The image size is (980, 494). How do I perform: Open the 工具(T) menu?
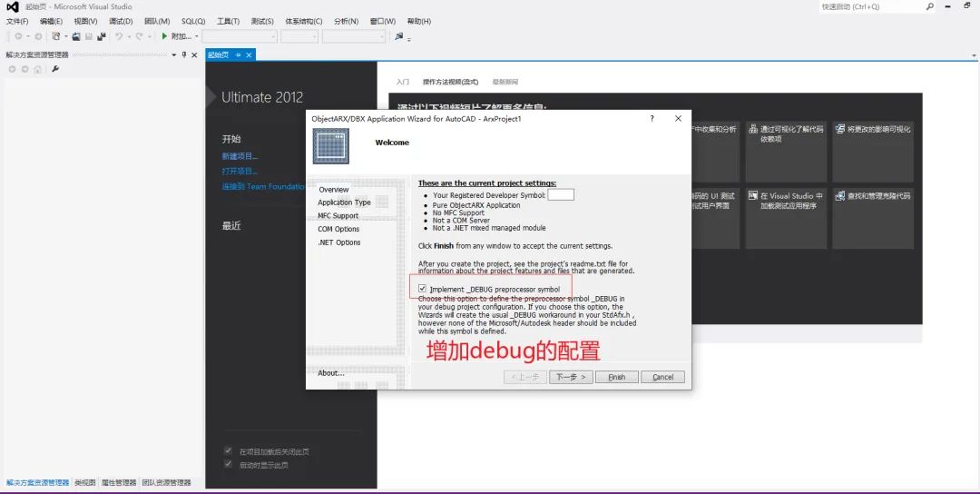pyautogui.click(x=228, y=21)
